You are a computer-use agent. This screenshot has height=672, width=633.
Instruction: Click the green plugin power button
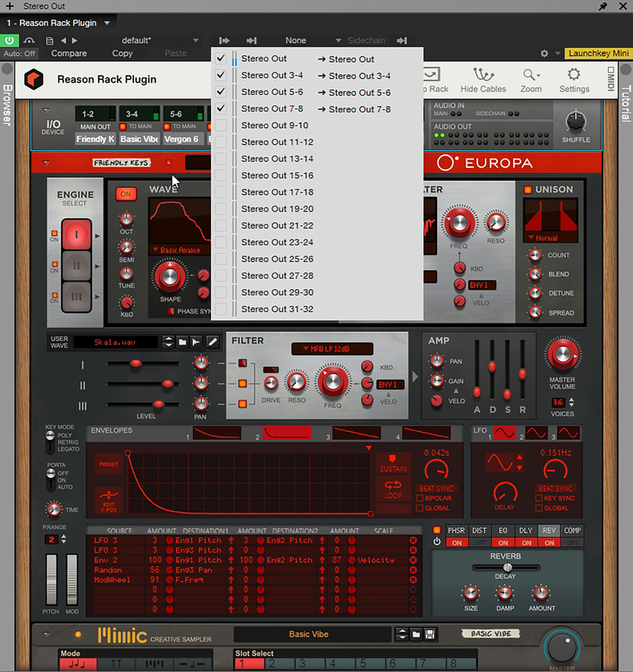point(11,41)
